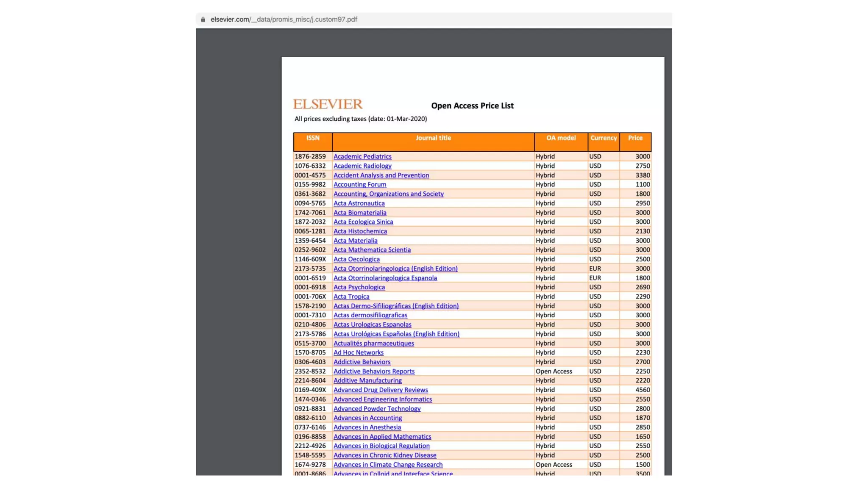Open the Acta Tropica link

(x=351, y=297)
